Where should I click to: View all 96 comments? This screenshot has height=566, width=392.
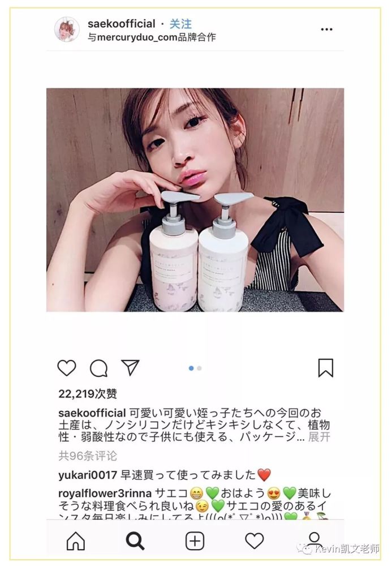[88, 456]
